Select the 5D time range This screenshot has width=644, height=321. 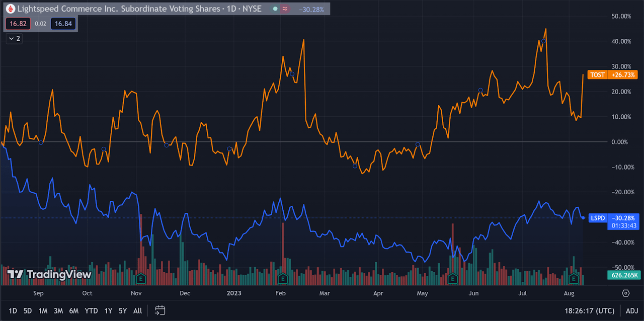[28, 310]
